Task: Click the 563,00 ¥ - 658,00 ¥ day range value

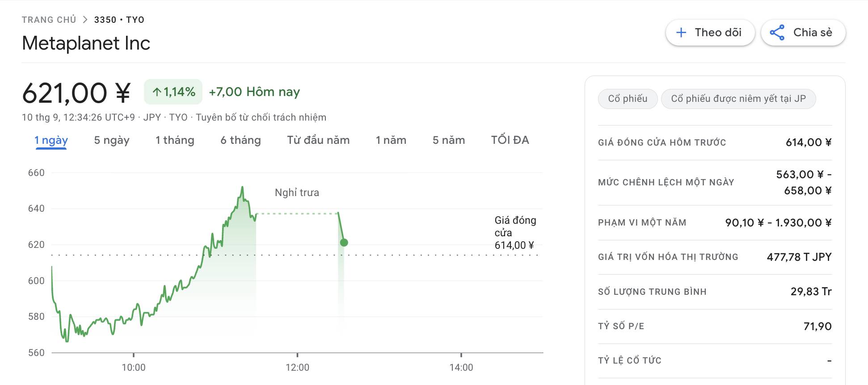Action: coord(804,182)
